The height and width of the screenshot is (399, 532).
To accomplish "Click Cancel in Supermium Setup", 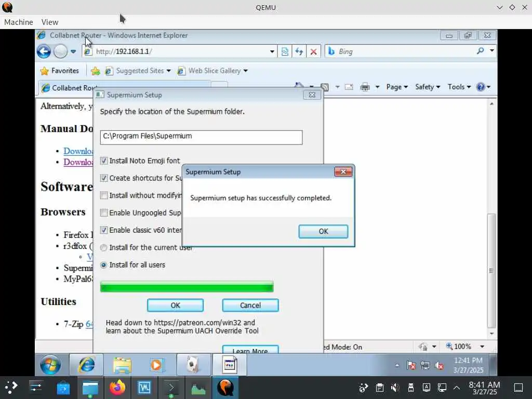I will coord(250,305).
